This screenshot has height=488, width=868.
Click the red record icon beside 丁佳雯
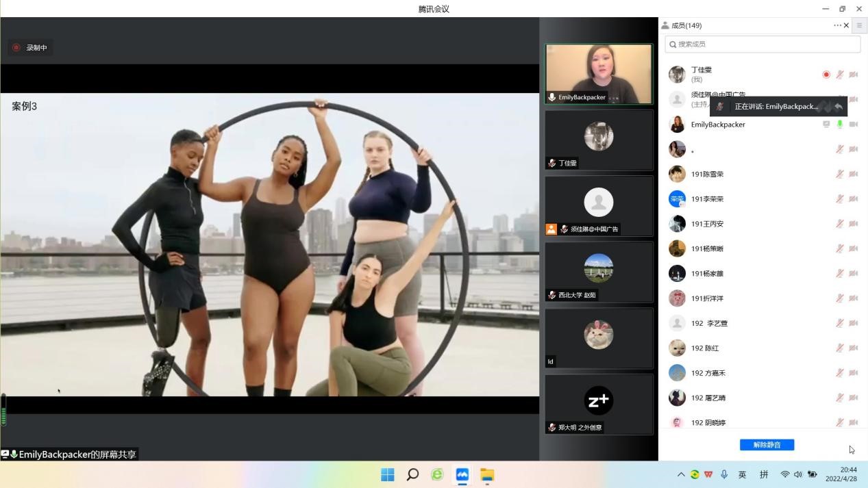pyautogui.click(x=826, y=75)
